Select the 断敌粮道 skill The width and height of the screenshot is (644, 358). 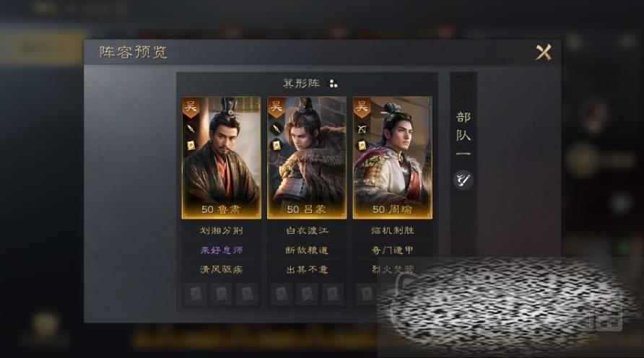coord(307,250)
